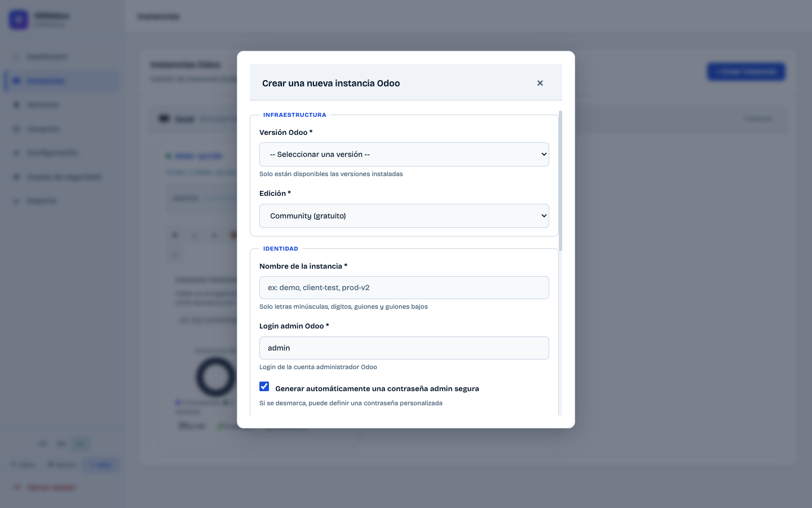Select the highlighted Auto theme option
The height and width of the screenshot is (508, 812).
tap(101, 465)
